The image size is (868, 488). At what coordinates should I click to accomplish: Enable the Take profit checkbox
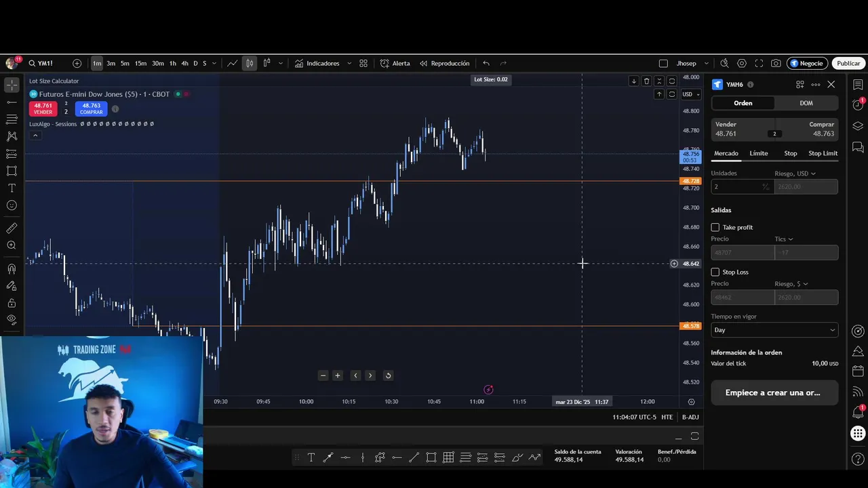pos(715,227)
